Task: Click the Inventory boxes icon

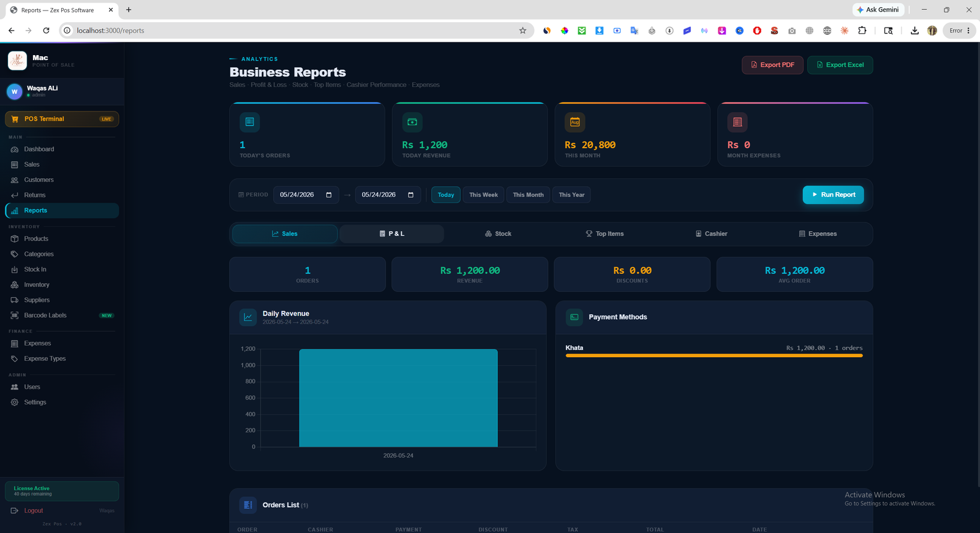Action: click(x=15, y=285)
